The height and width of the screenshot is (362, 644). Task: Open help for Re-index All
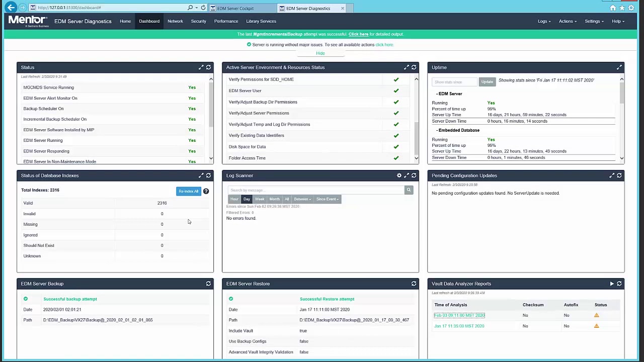206,191
